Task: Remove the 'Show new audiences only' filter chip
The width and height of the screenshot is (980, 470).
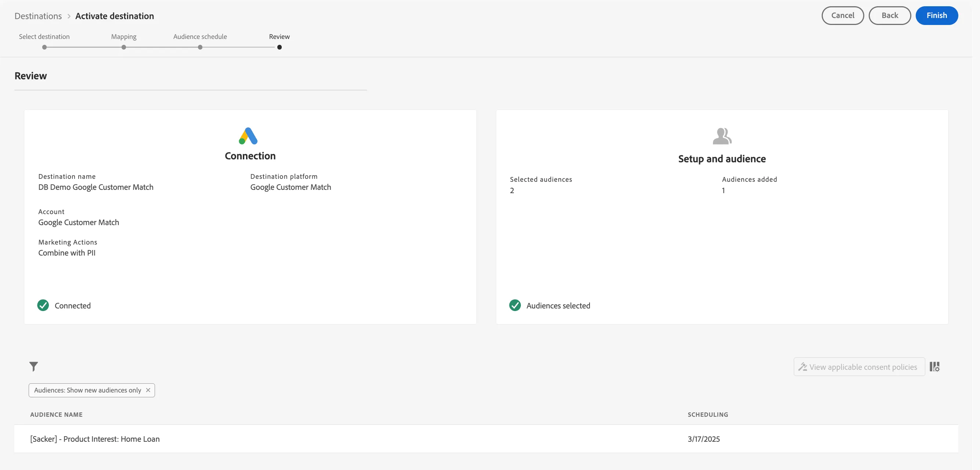Action: 148,390
